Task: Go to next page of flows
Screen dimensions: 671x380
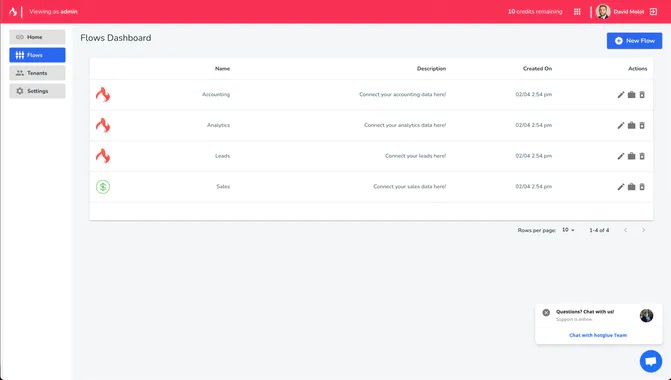Action: coord(643,230)
